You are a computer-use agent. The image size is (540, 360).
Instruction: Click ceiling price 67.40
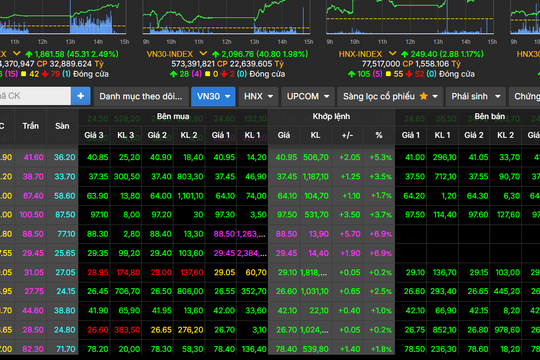(33, 196)
